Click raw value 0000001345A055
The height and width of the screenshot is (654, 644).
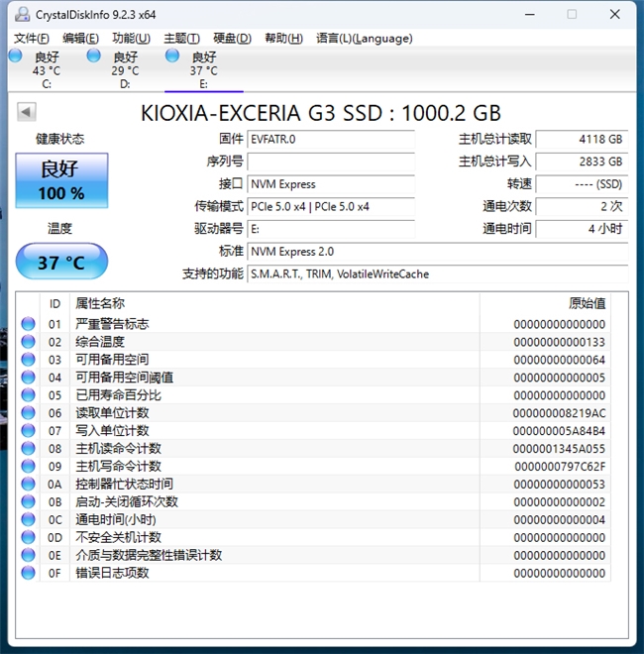coord(559,449)
